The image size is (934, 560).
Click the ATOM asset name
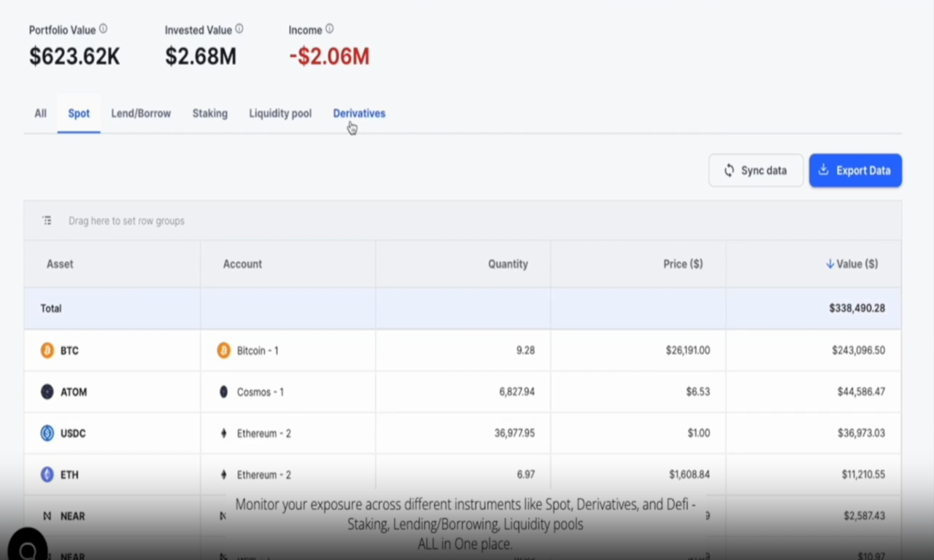(74, 392)
